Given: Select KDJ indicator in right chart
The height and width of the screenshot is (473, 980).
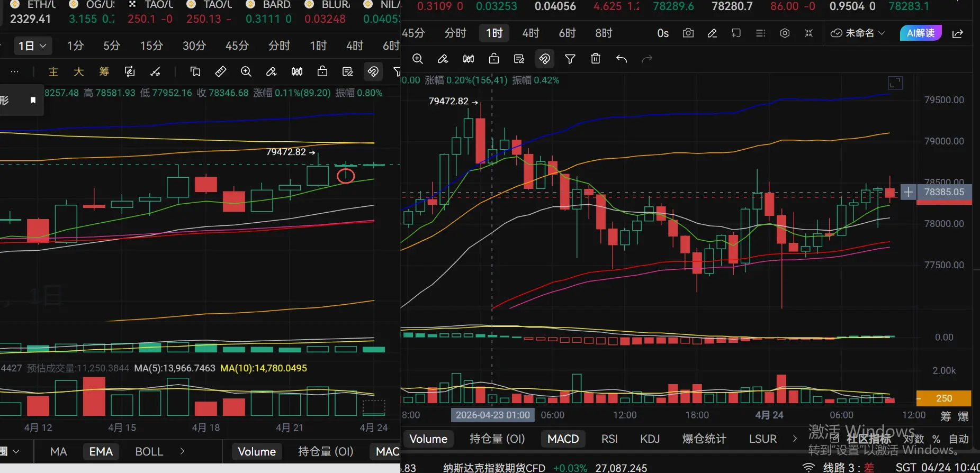Looking at the screenshot, I should [650, 439].
